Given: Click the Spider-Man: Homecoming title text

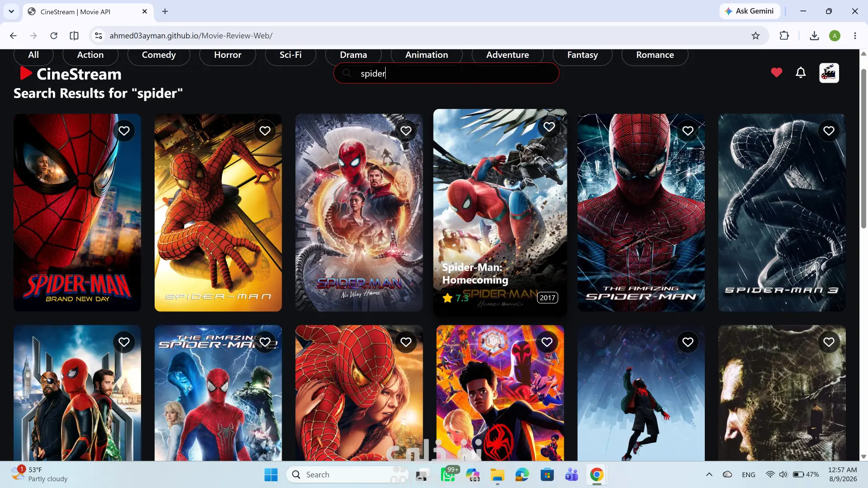Looking at the screenshot, I should [x=475, y=274].
